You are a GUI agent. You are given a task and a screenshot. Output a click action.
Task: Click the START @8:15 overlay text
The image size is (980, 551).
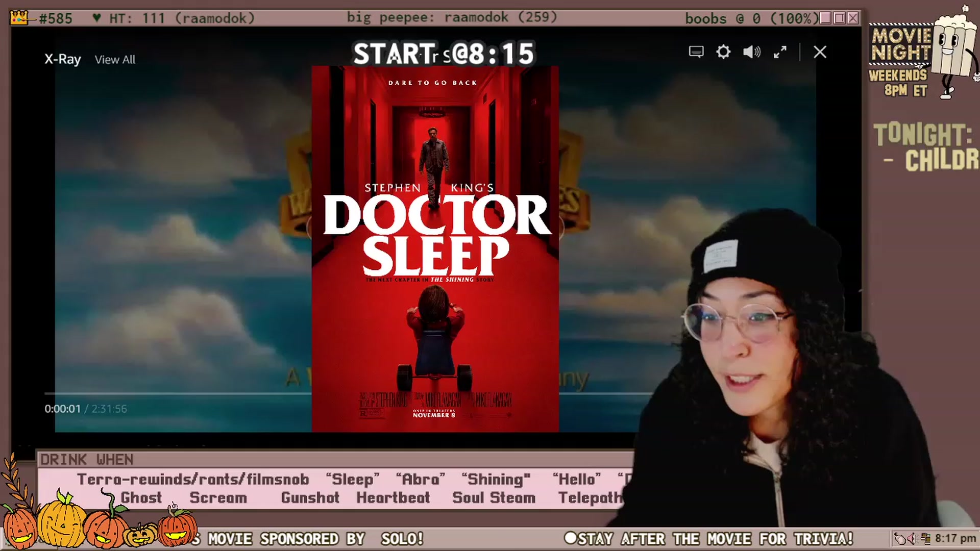coord(444,54)
